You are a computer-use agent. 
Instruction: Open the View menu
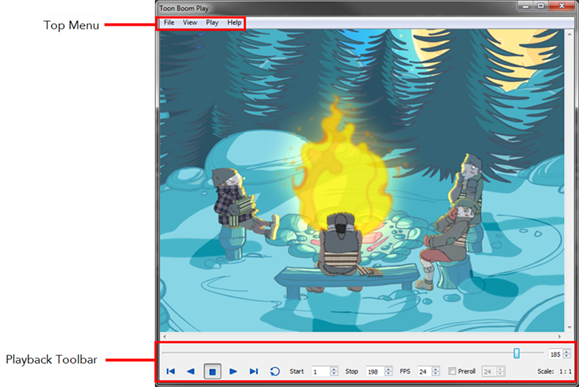pos(190,23)
